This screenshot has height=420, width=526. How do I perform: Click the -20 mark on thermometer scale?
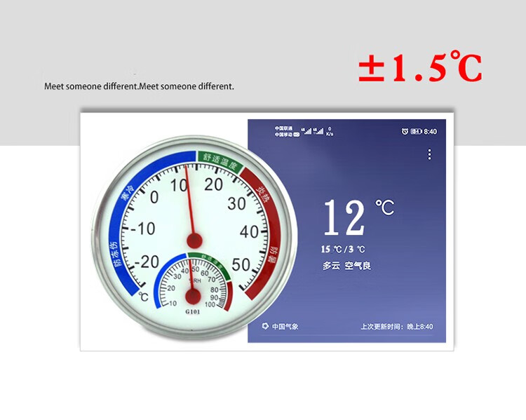pyautogui.click(x=147, y=262)
